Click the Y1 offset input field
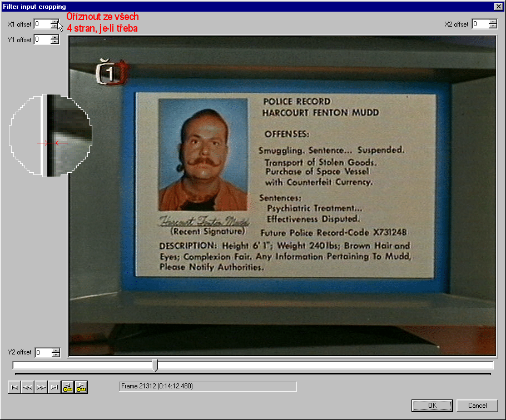The width and height of the screenshot is (506, 420). pyautogui.click(x=42, y=39)
